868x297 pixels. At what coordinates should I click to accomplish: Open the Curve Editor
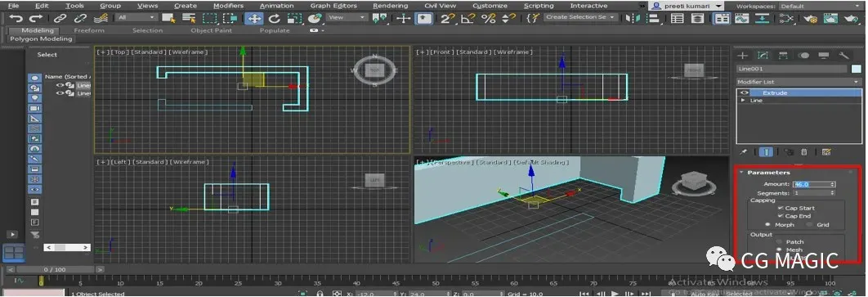coord(742,18)
